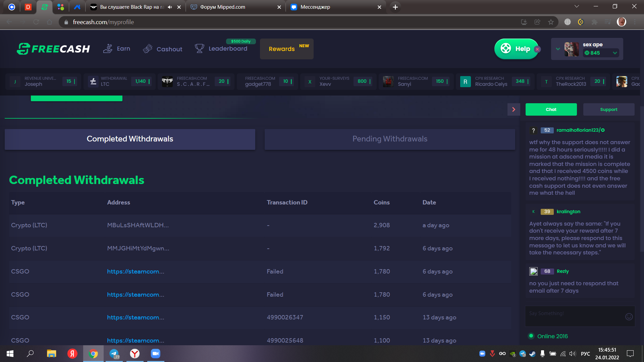Switch to the colorful dots browser tab
The height and width of the screenshot is (362, 644).
coord(61,7)
